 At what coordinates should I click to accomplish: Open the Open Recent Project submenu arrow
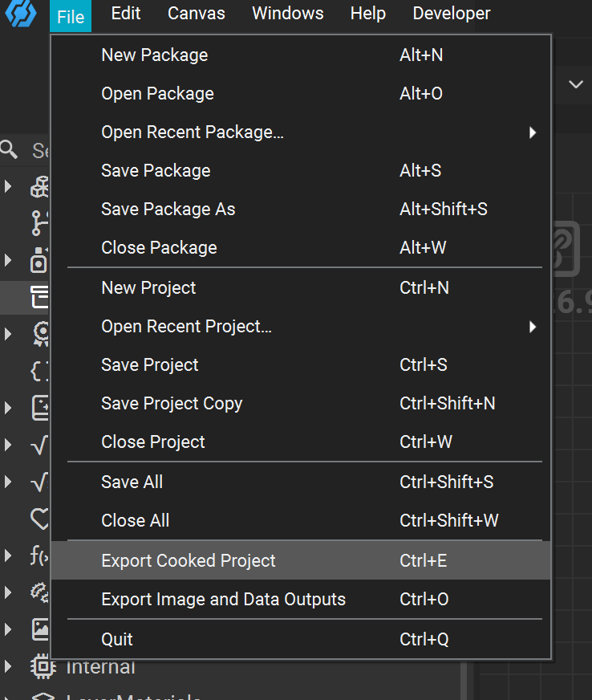click(x=533, y=327)
